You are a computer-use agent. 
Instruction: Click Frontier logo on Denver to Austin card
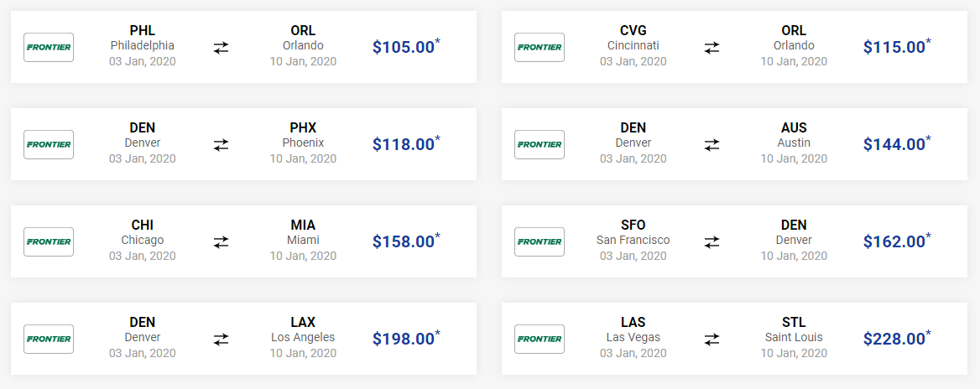click(540, 145)
